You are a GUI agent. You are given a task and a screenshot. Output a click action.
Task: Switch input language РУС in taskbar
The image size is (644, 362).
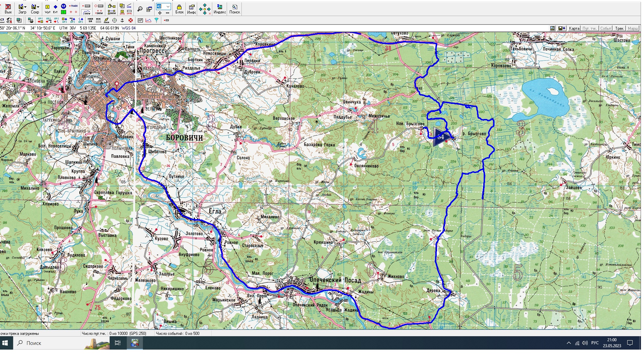595,343
